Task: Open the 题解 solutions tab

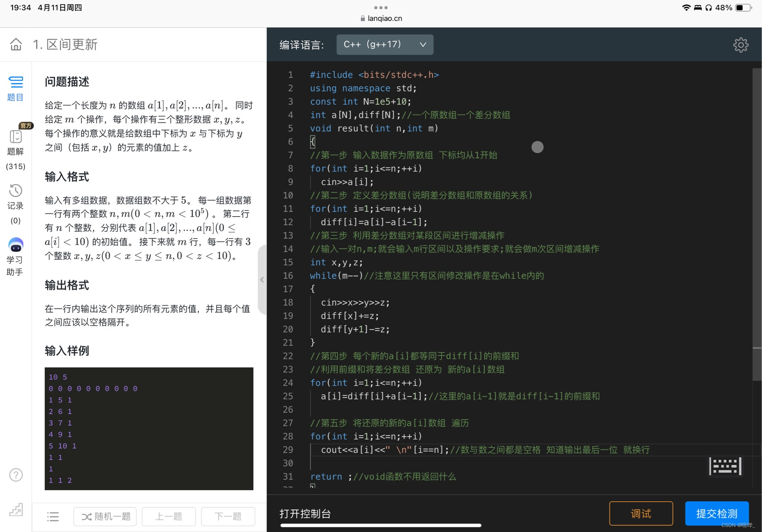Action: [15, 144]
